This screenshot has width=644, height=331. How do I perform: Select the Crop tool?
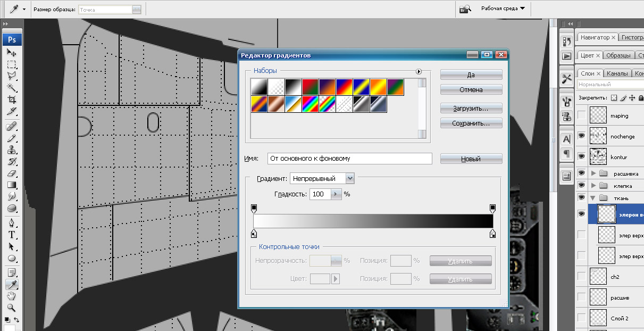coord(11,100)
